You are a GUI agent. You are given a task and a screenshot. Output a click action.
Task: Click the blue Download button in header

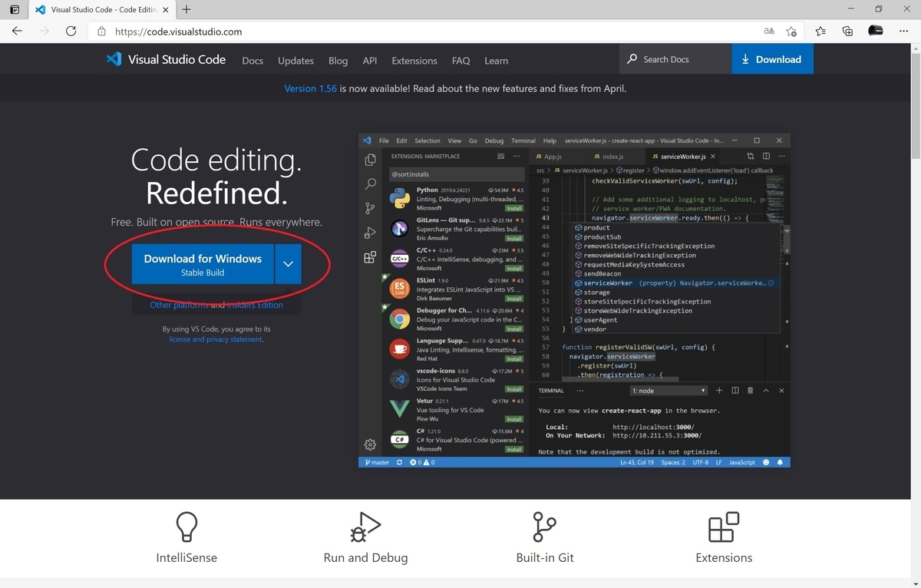pos(772,59)
